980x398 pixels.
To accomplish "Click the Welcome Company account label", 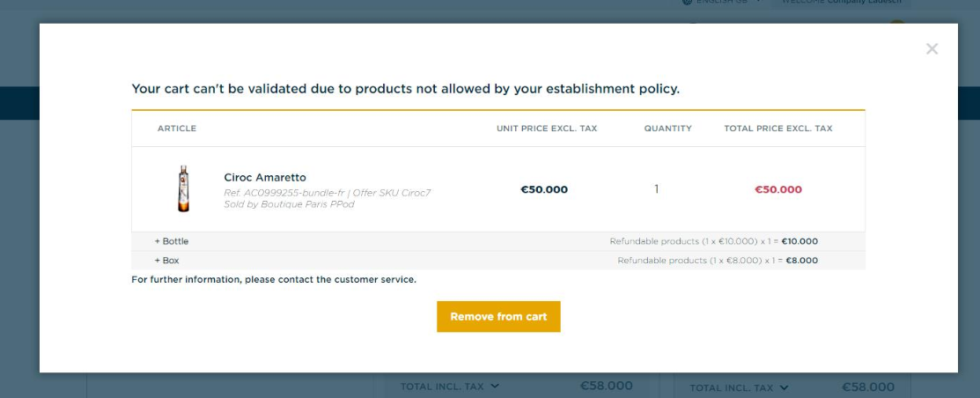I will coord(842,2).
